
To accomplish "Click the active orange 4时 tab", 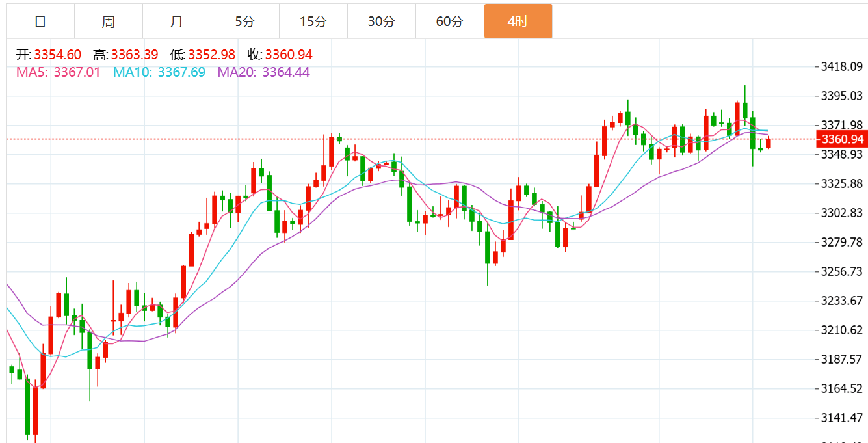I will [x=518, y=21].
